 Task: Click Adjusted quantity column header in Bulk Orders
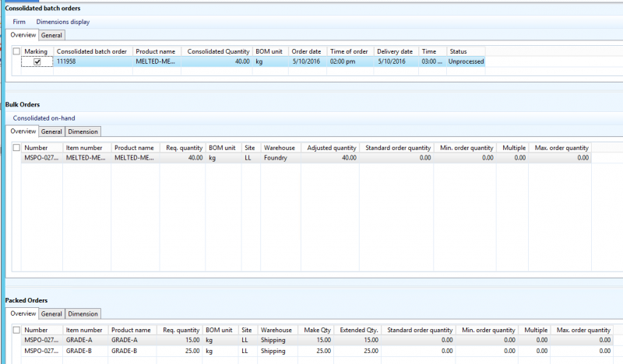330,148
